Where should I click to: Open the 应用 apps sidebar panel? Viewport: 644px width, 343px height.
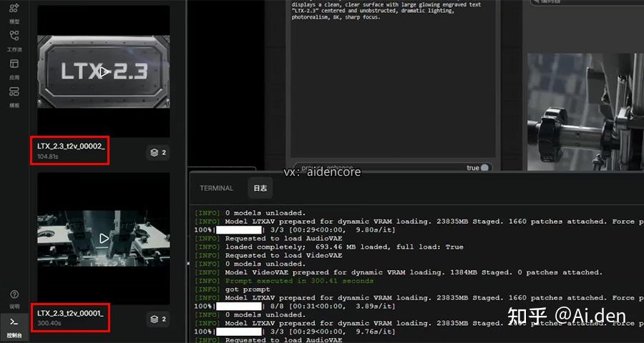tap(14, 69)
